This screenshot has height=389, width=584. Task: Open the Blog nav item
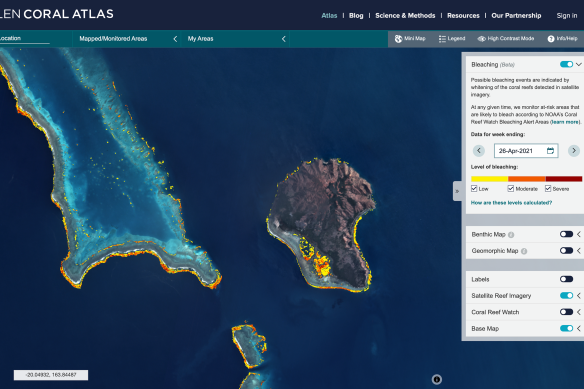[356, 16]
